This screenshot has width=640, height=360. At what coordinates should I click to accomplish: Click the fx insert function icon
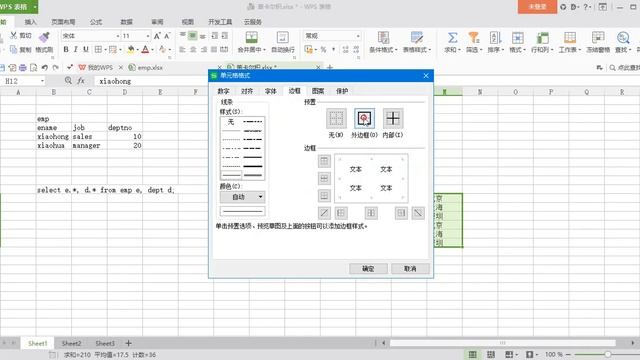coord(81,81)
